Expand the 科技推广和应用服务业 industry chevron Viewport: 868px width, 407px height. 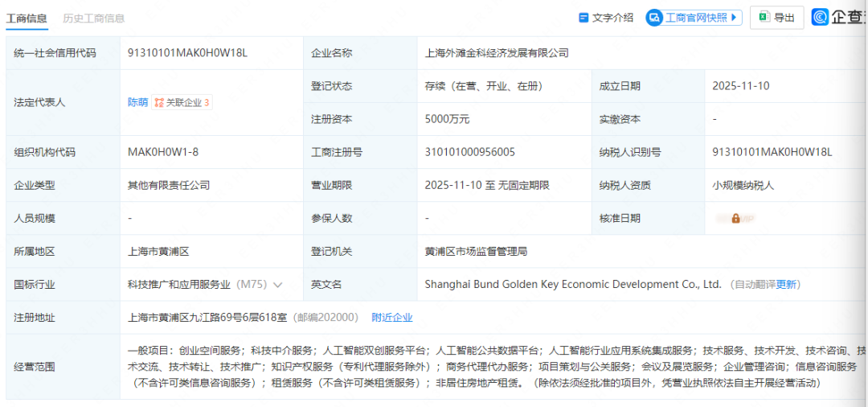(278, 285)
